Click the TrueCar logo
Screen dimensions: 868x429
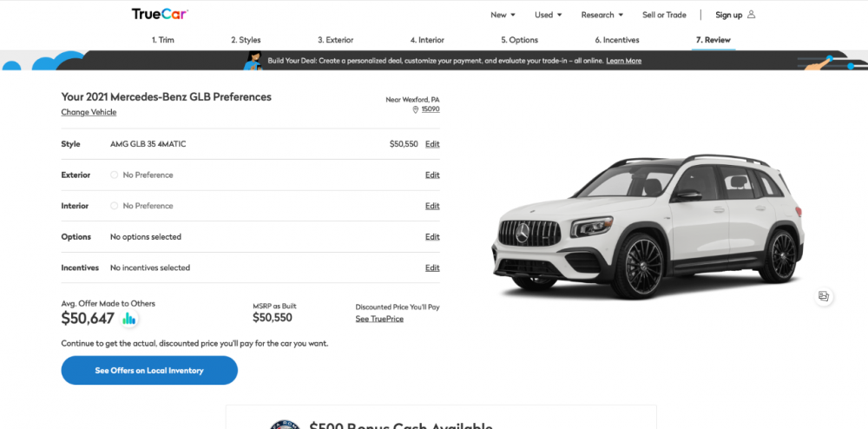160,14
